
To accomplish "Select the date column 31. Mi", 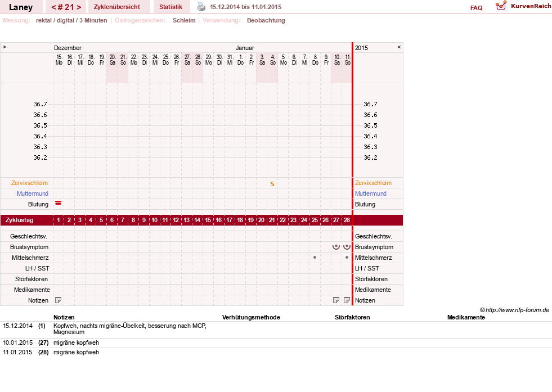I will (230, 60).
